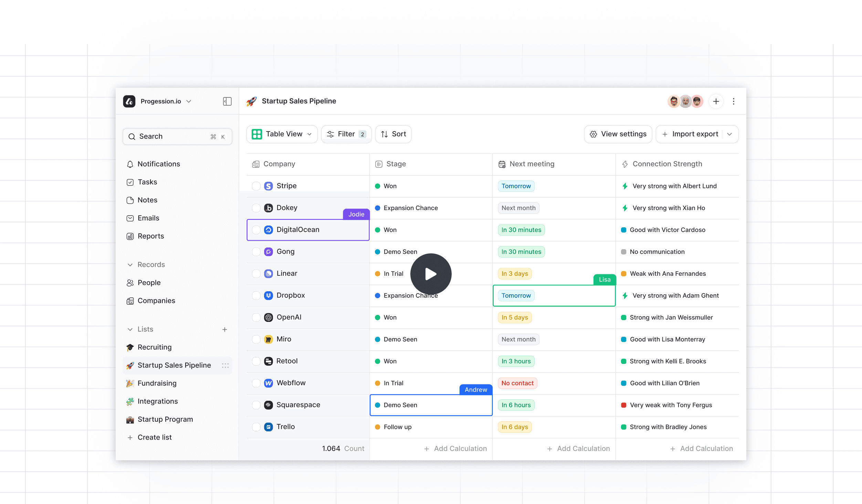Click the red dot for Very weak with Tony Fergus
The width and height of the screenshot is (862, 504).
[623, 405]
